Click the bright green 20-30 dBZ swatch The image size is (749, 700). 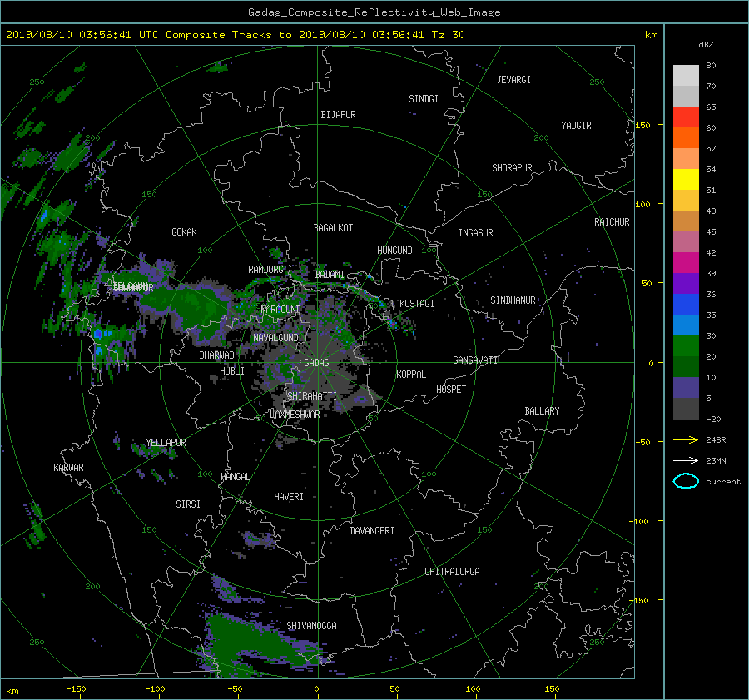[x=686, y=346]
